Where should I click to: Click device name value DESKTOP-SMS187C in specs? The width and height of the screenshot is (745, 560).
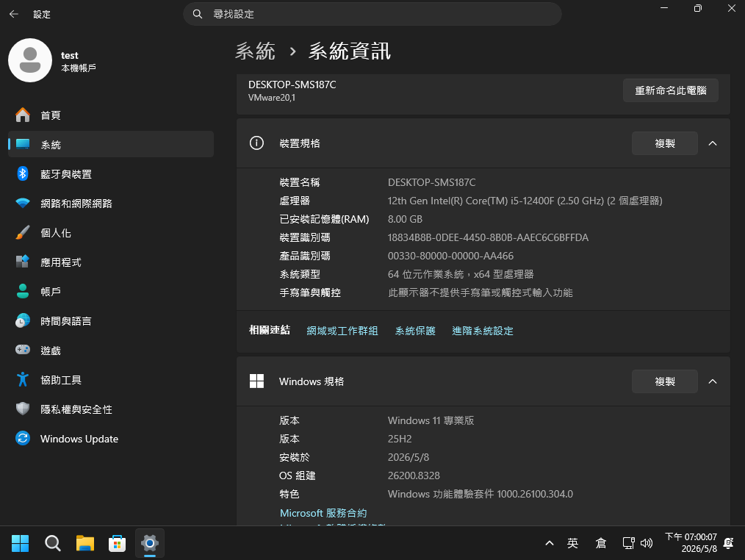coord(431,182)
